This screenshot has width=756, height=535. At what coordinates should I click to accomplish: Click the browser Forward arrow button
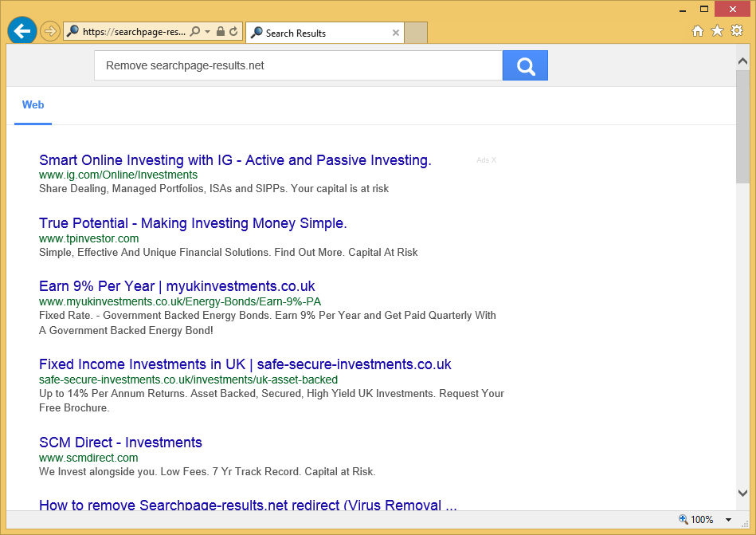[50, 32]
